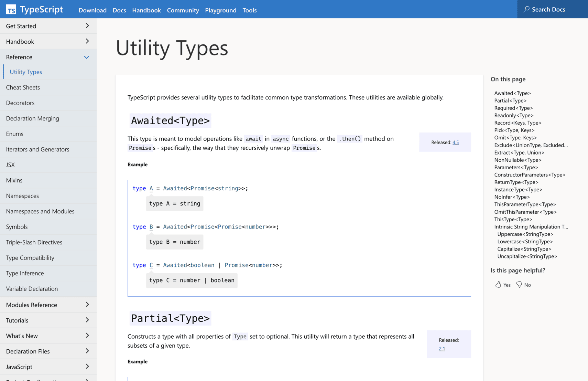The height and width of the screenshot is (381, 588).
Task: Open the 2.1 release link
Action: [x=442, y=349]
